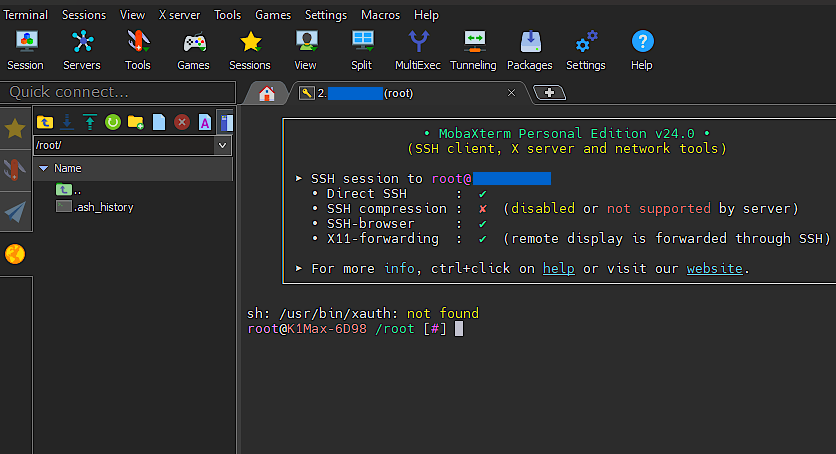Click the help link in banner

pyautogui.click(x=558, y=268)
